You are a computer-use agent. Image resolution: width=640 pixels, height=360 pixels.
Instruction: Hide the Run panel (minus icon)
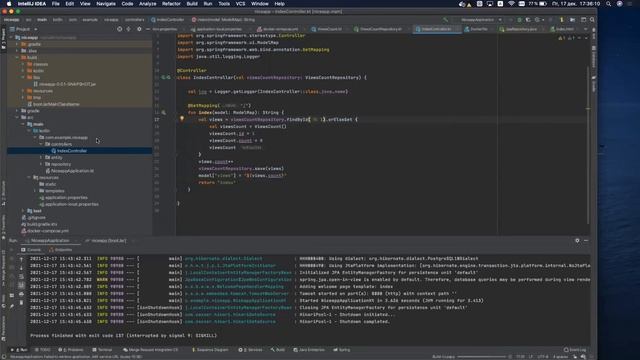point(586,240)
